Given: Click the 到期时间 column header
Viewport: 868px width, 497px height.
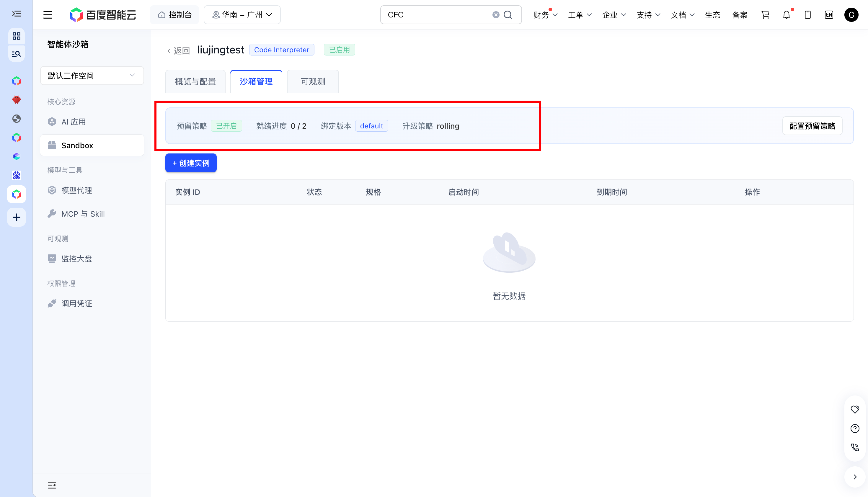Looking at the screenshot, I should coord(612,192).
